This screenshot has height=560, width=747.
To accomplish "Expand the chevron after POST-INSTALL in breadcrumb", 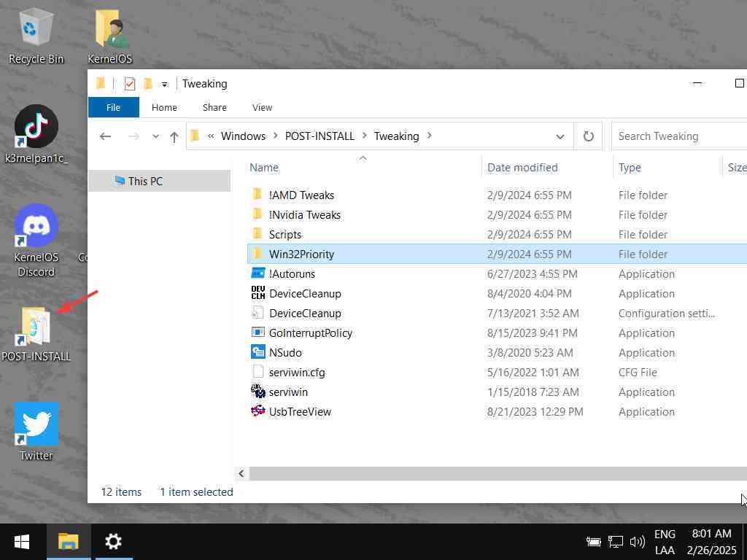I will [365, 136].
